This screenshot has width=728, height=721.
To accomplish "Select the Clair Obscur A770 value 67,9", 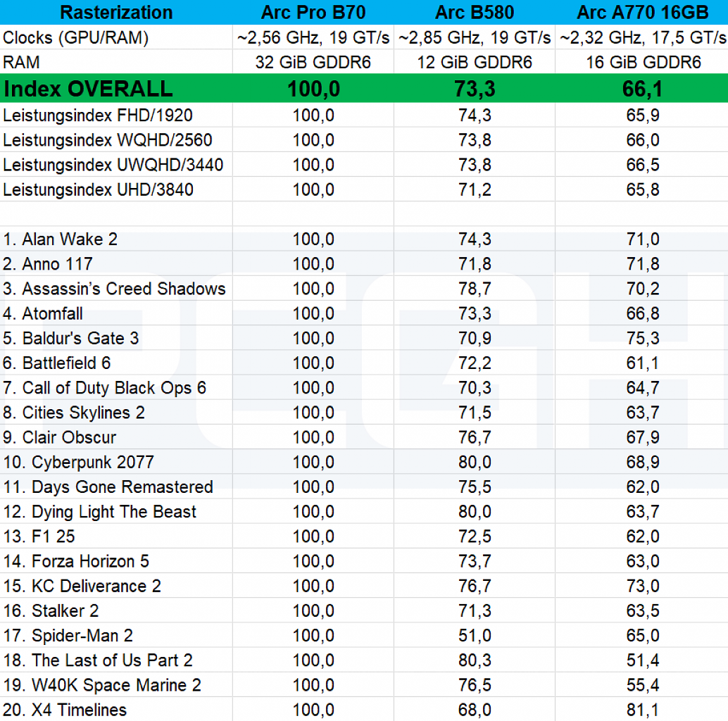I will click(x=643, y=437).
